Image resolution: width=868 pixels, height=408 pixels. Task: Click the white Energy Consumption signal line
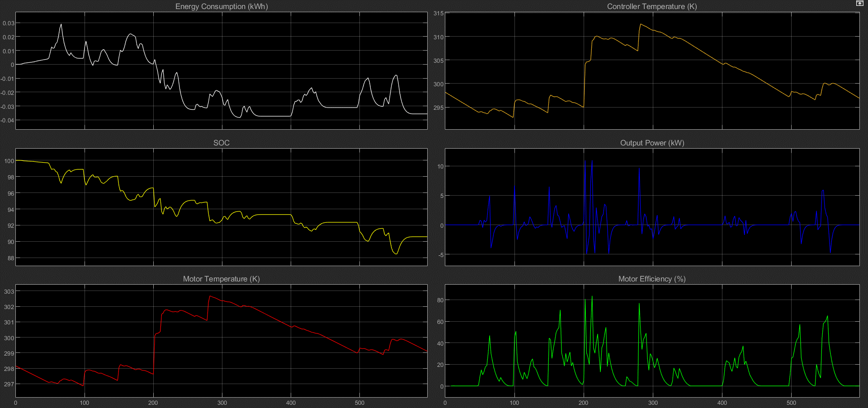(271, 116)
